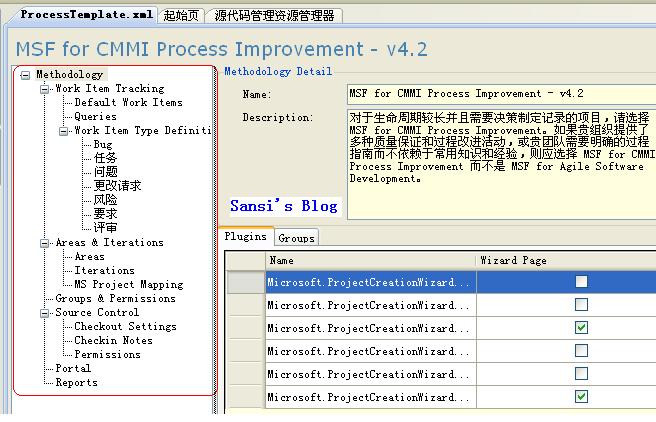Collapse the Work Item Tracking node

44,89
